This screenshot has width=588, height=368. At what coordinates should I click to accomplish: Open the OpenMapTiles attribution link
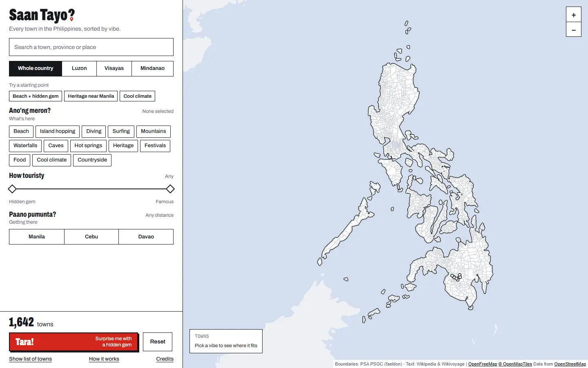[515, 364]
